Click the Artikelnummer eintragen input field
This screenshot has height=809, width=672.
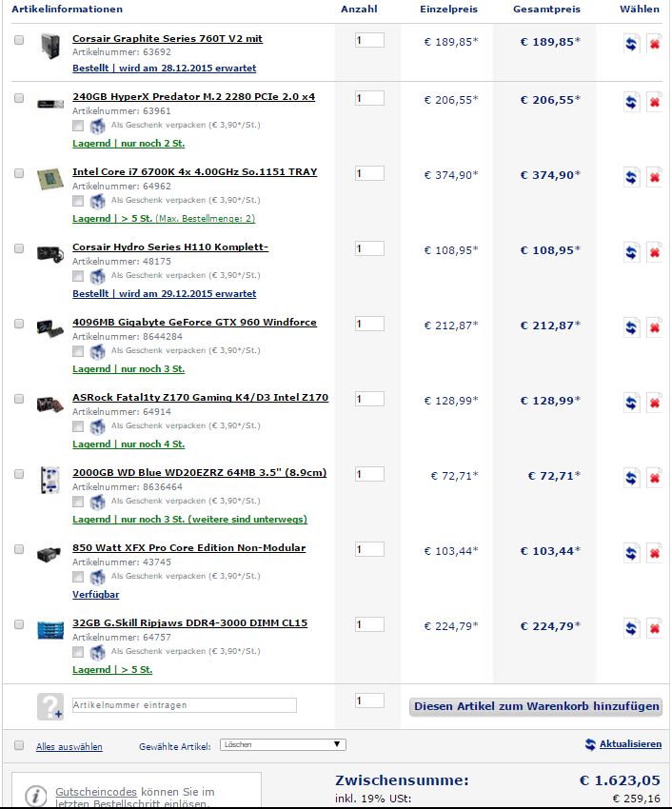(185, 705)
